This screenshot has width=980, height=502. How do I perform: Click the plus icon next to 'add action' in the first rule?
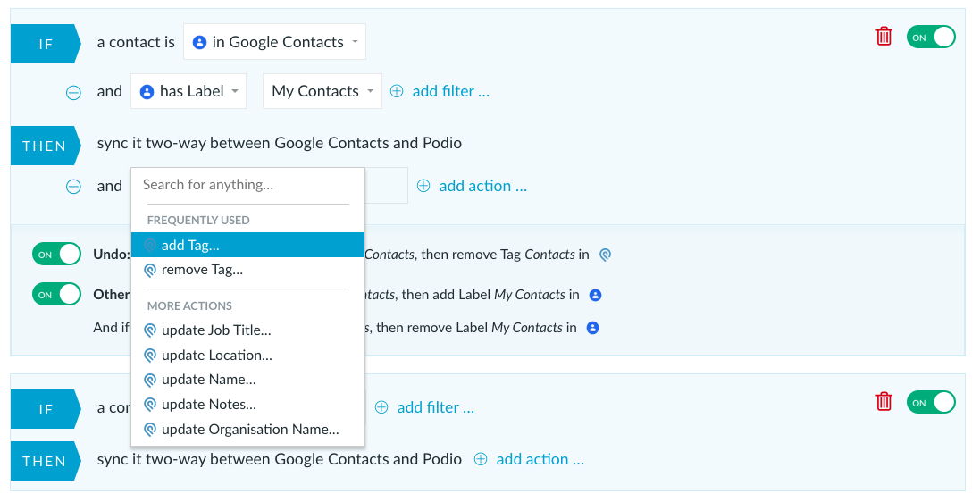click(423, 186)
